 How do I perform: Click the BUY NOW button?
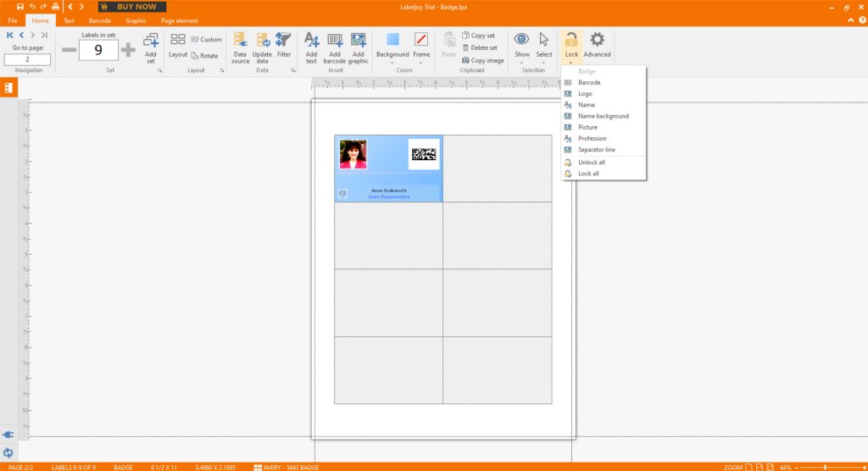click(x=136, y=7)
